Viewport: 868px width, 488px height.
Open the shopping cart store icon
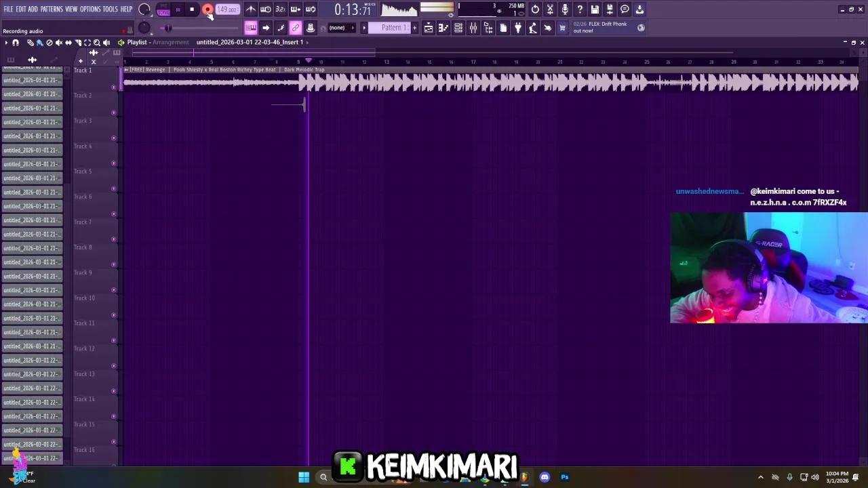tap(562, 28)
